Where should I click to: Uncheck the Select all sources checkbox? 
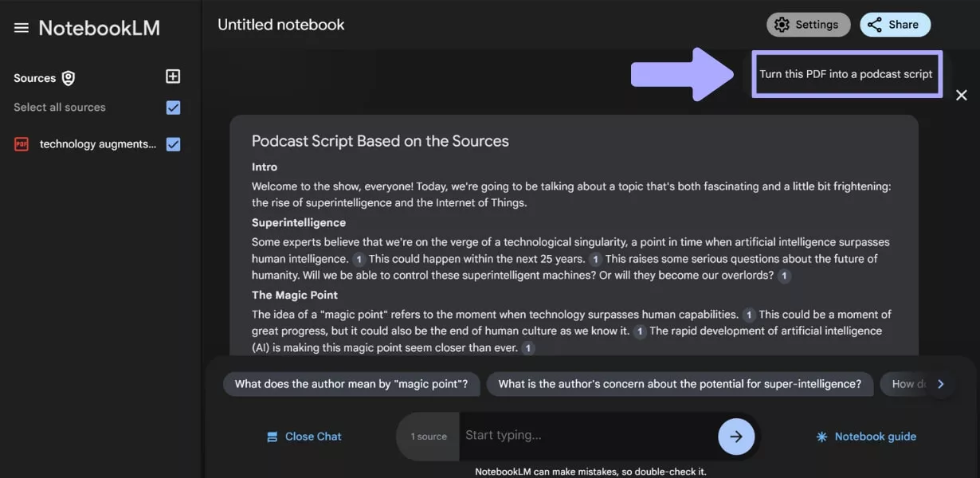[173, 106]
